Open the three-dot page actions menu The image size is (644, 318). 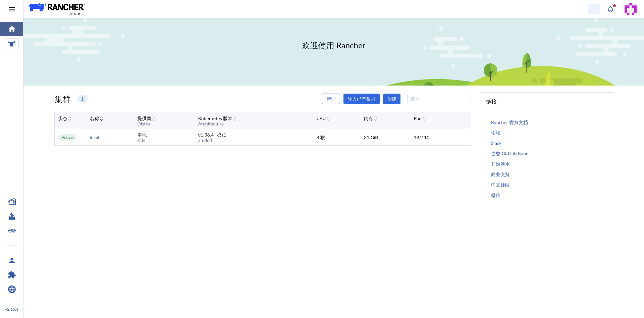(x=594, y=9)
